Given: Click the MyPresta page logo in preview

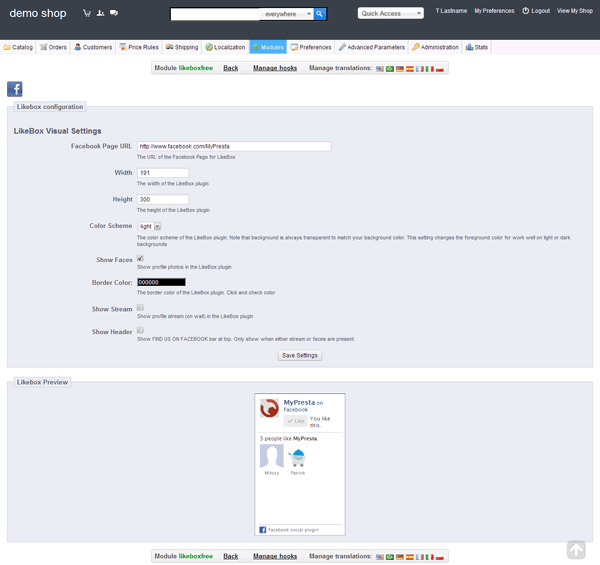Looking at the screenshot, I should 270,408.
